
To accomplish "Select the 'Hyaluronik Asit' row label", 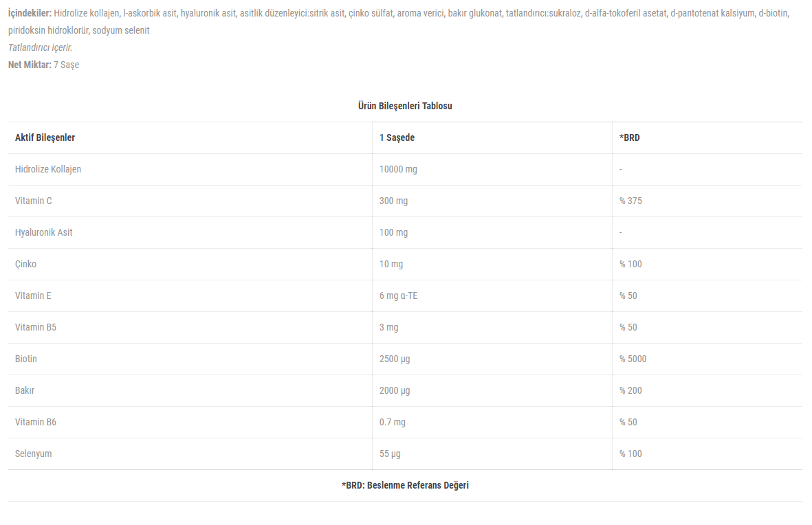I will (x=43, y=232).
